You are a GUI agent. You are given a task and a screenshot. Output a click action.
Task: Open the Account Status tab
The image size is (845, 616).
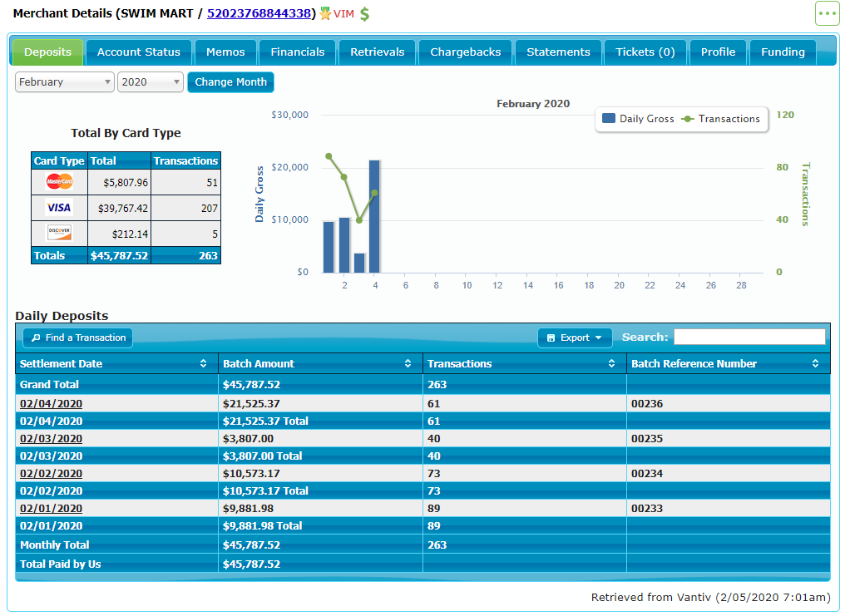(x=138, y=52)
